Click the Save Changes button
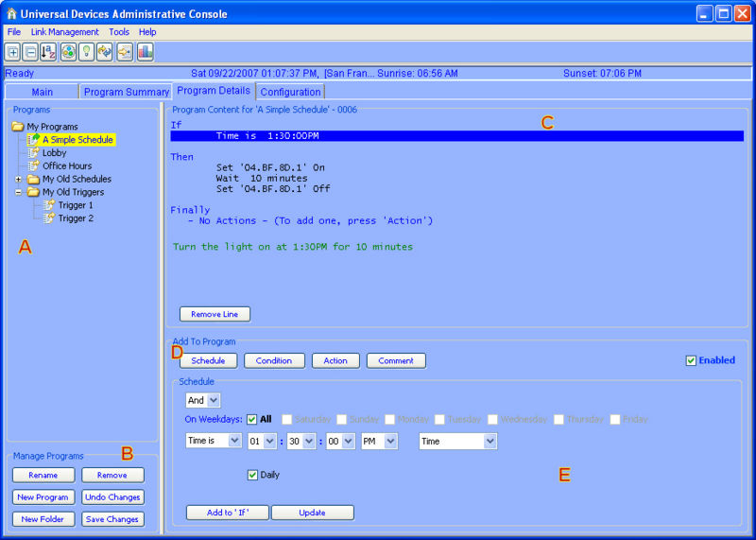Viewport: 756px width, 540px height. [x=112, y=519]
